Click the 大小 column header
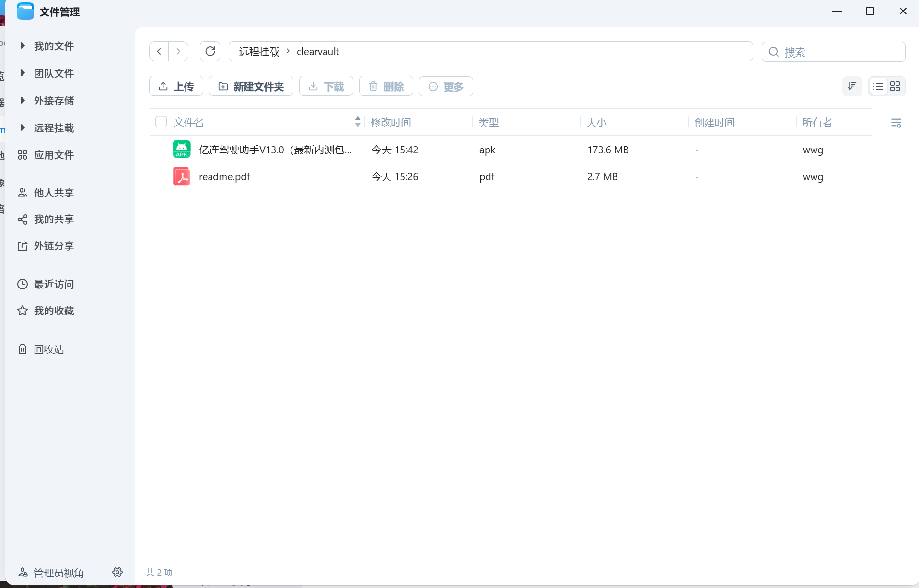The width and height of the screenshot is (919, 588). (596, 122)
